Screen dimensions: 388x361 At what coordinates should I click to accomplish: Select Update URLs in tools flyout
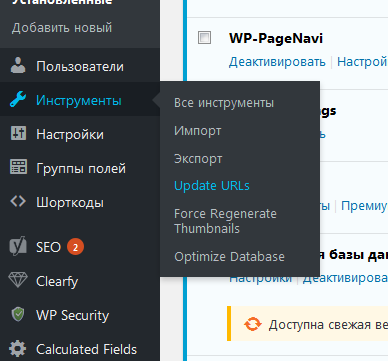(x=212, y=186)
